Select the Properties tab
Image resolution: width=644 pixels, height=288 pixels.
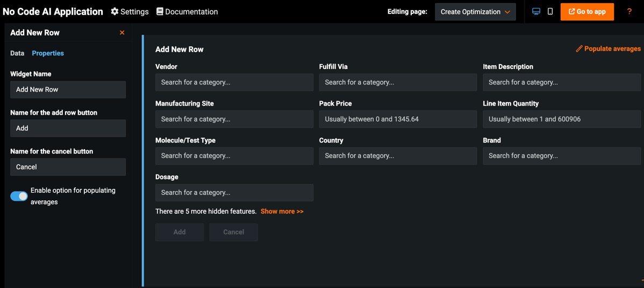pyautogui.click(x=48, y=53)
